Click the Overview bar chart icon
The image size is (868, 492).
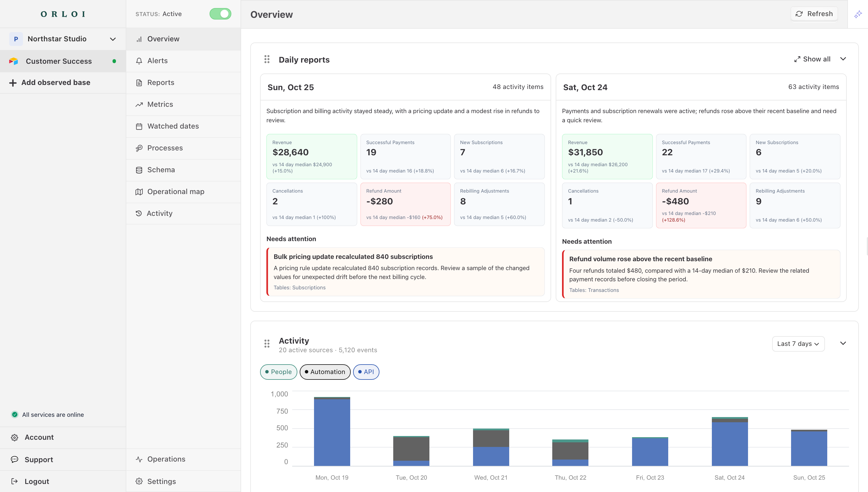pos(139,39)
